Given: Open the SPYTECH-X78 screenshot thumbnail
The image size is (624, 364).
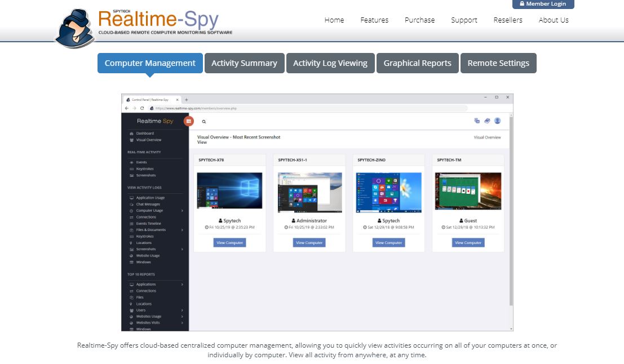Looking at the screenshot, I should [x=229, y=190].
